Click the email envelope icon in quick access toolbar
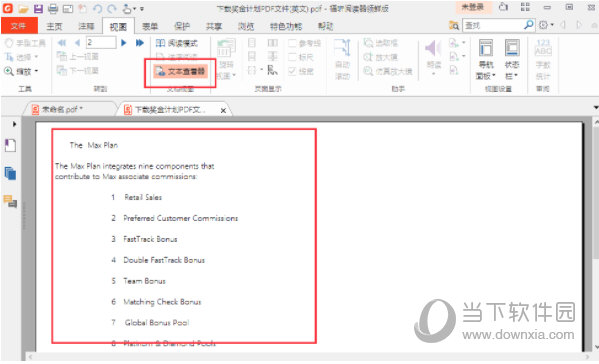The image size is (599, 364). 68,8
